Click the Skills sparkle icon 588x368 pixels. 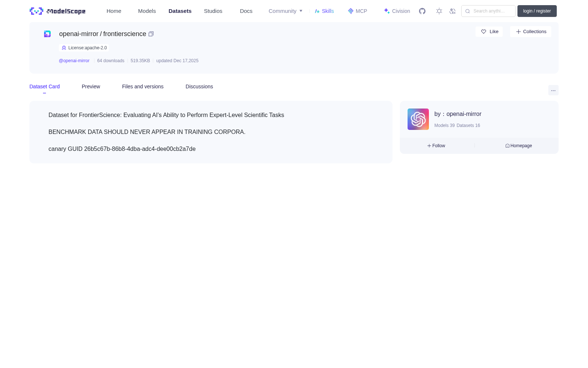(x=317, y=11)
